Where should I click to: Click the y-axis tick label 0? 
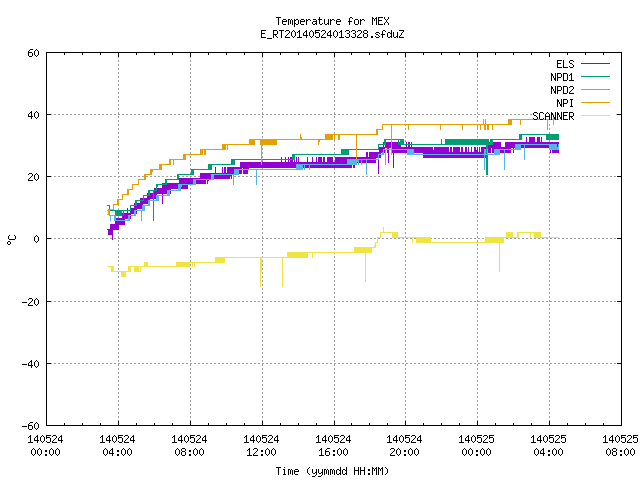tap(37, 239)
